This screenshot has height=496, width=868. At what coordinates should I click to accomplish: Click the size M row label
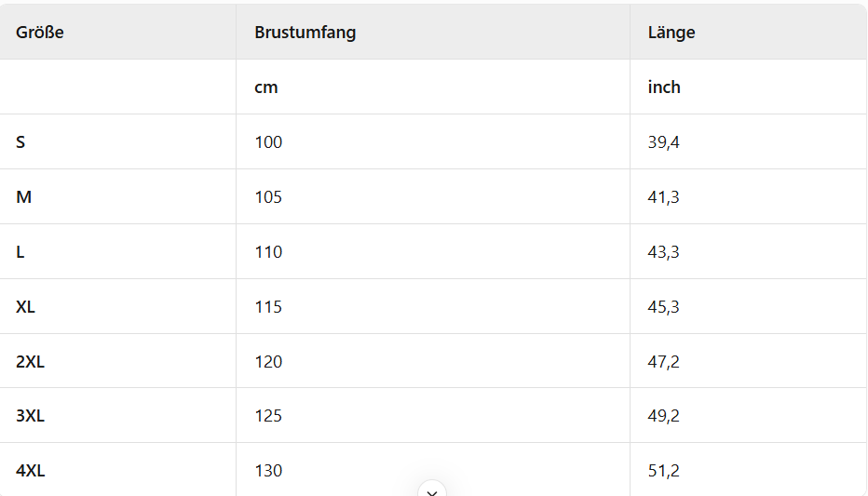23,197
